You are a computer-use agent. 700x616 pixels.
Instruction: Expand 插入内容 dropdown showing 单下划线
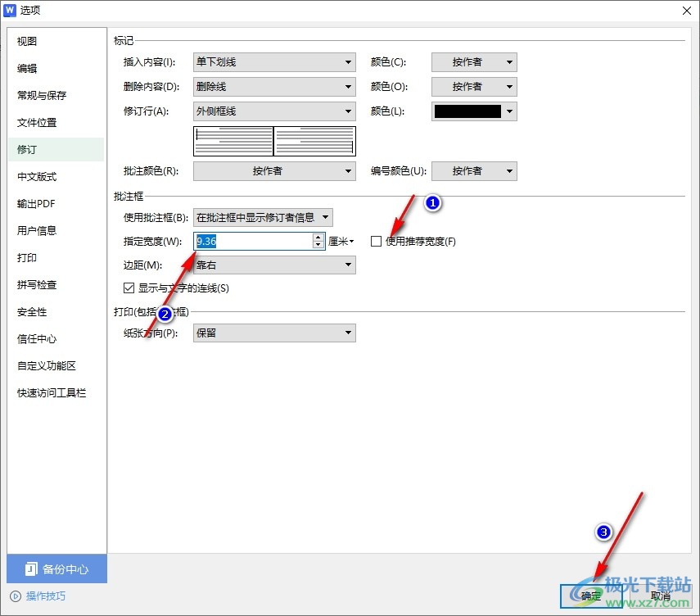pyautogui.click(x=274, y=62)
